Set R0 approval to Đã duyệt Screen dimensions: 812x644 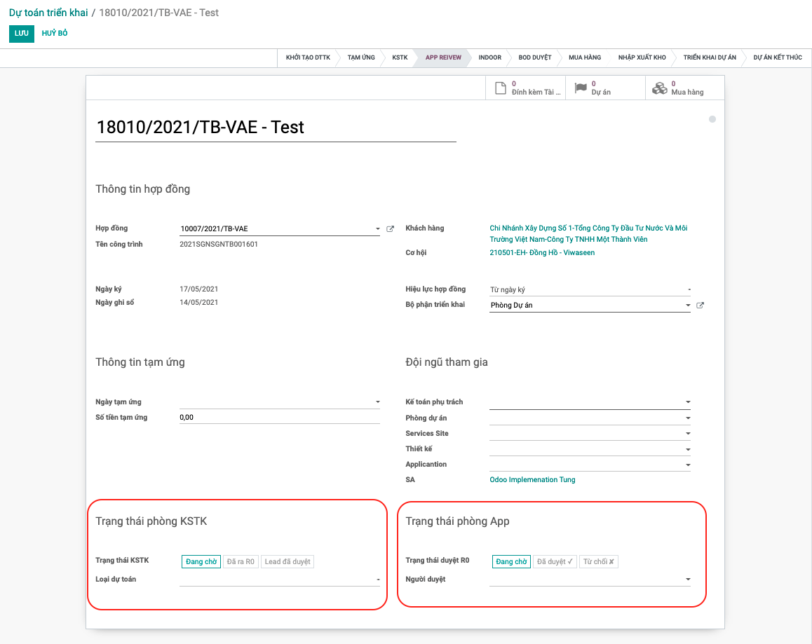click(555, 562)
